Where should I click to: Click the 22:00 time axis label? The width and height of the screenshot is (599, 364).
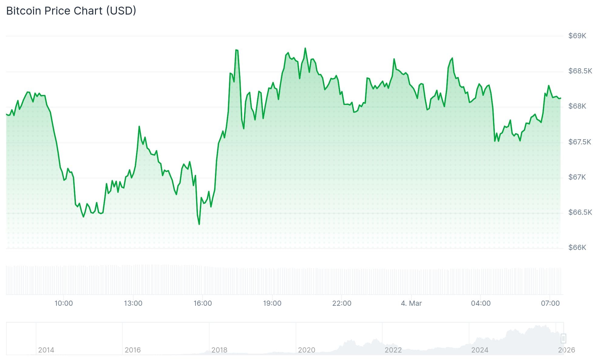[342, 303]
